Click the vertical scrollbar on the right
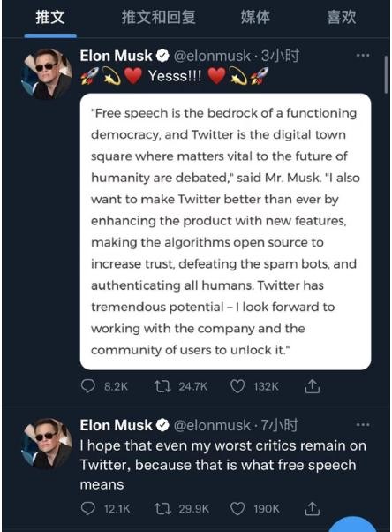Image resolution: width=392 pixels, height=532 pixels. (x=386, y=74)
